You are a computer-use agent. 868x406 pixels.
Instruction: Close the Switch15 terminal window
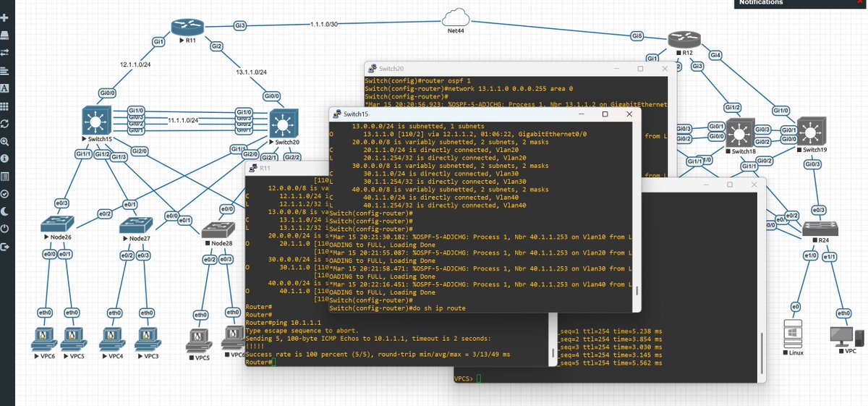pyautogui.click(x=629, y=114)
